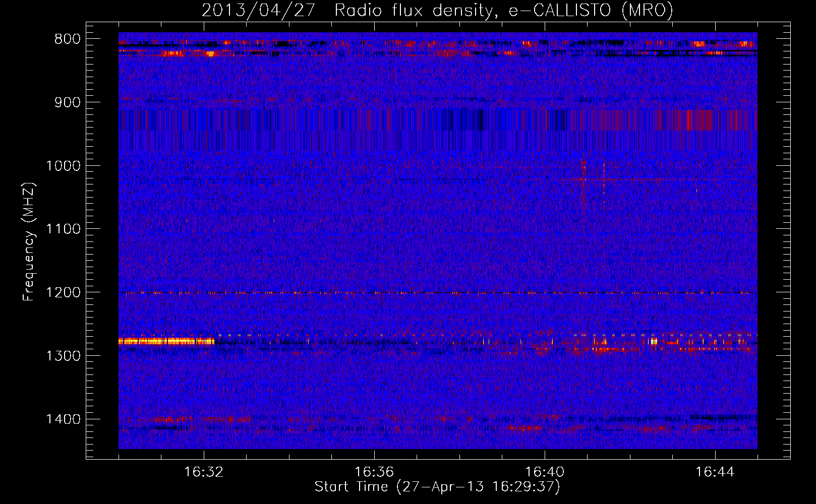Click the 16:32 time tick label

click(x=204, y=472)
